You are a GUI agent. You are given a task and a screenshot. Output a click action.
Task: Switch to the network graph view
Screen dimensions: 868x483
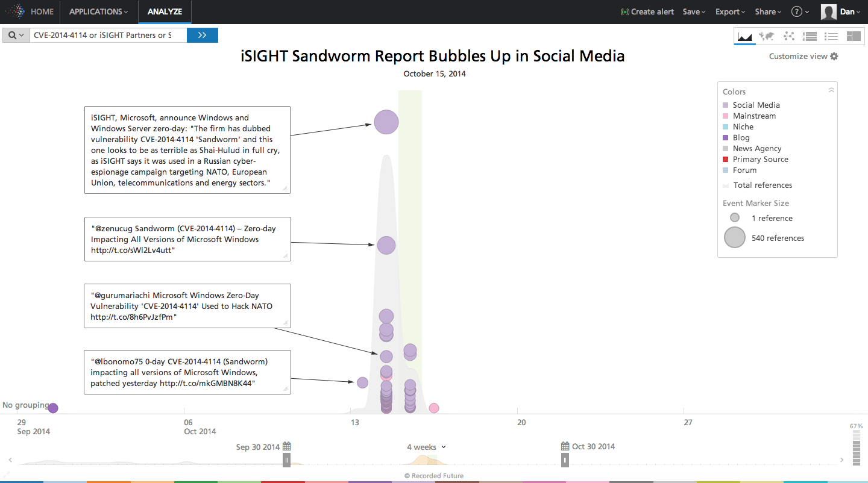[x=788, y=36]
